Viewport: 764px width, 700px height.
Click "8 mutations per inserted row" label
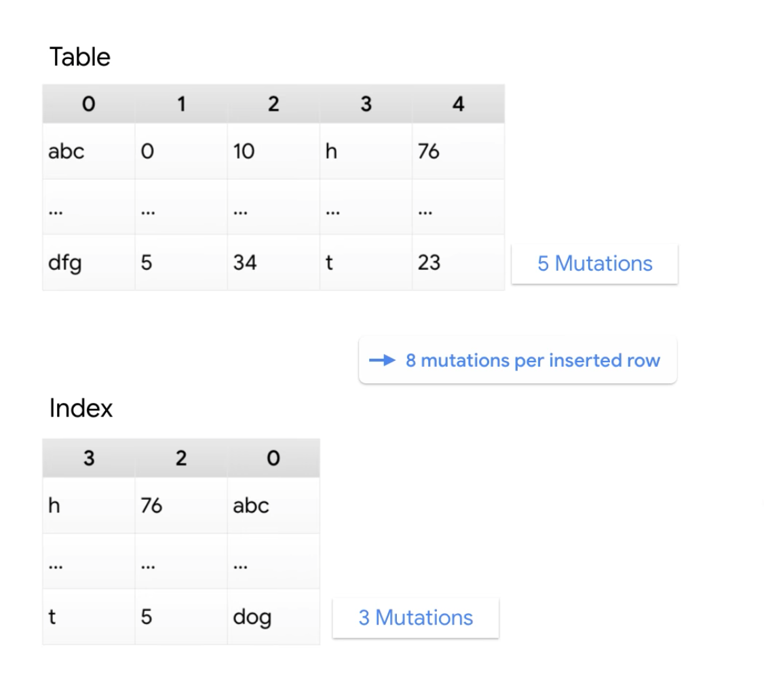[x=533, y=360]
